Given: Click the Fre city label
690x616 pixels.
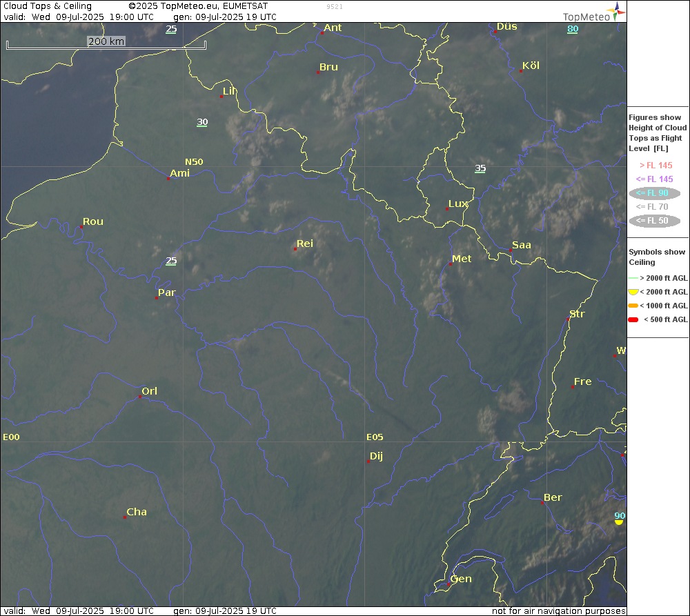Looking at the screenshot, I should click(582, 381).
